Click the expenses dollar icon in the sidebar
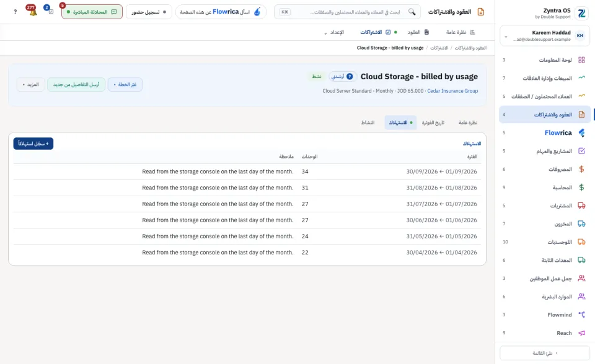 [x=581, y=169]
